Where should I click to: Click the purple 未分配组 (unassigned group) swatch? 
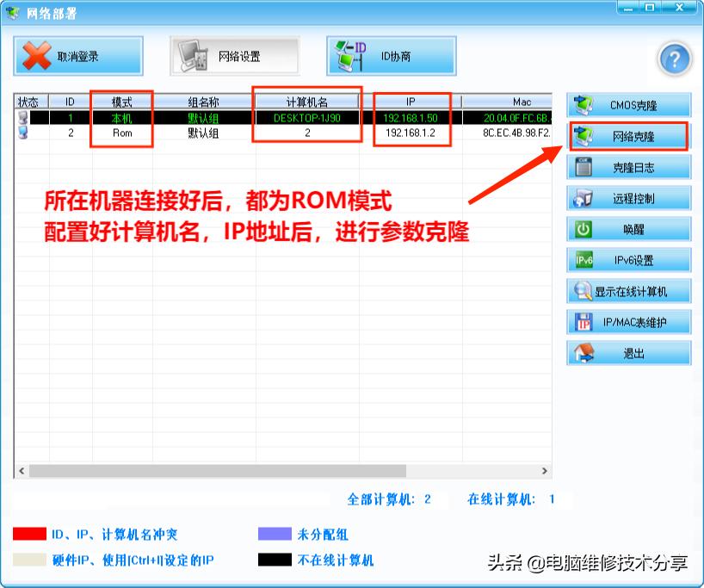point(273,534)
